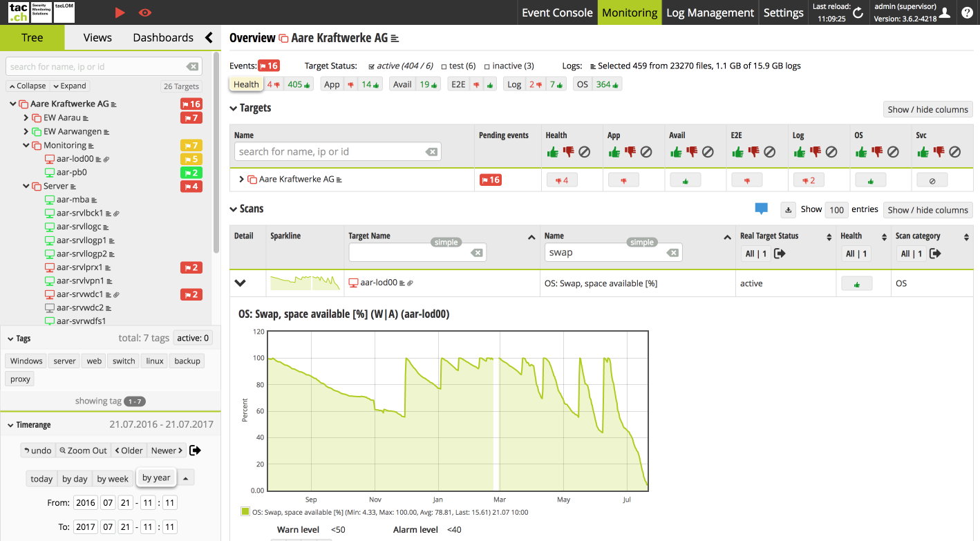Expand the EW Aarau tree node
The height and width of the screenshot is (541, 980).
(x=26, y=118)
